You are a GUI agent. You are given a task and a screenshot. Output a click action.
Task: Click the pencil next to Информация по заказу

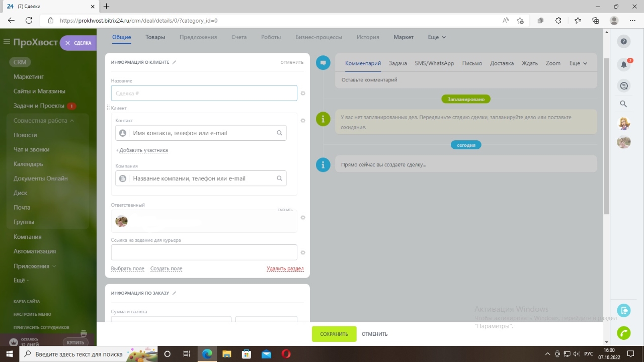(175, 293)
